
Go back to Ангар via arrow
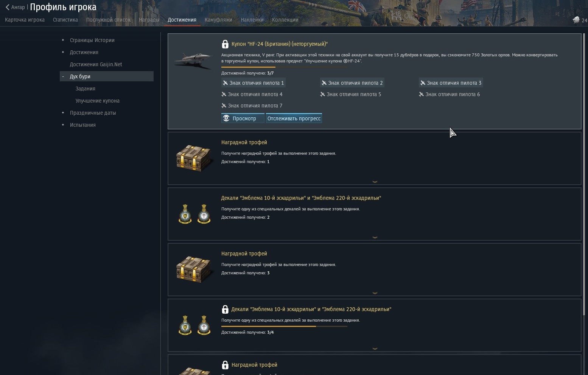pos(8,7)
